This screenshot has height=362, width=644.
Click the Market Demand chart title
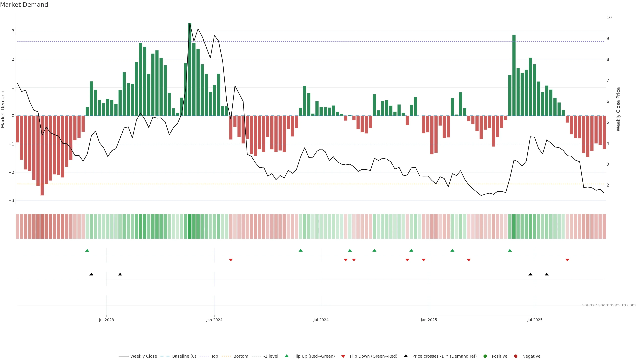pos(24,5)
